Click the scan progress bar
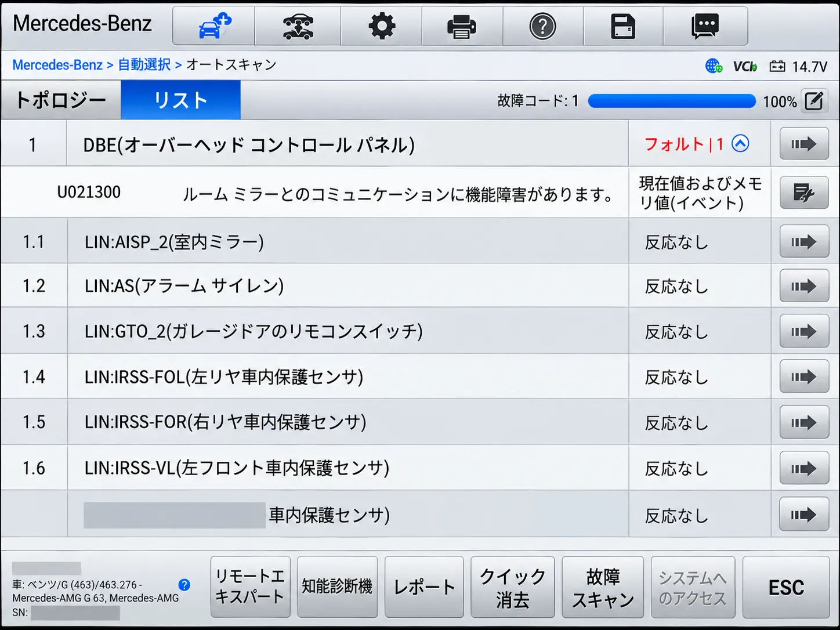Viewport: 840px width, 630px height. (x=672, y=102)
